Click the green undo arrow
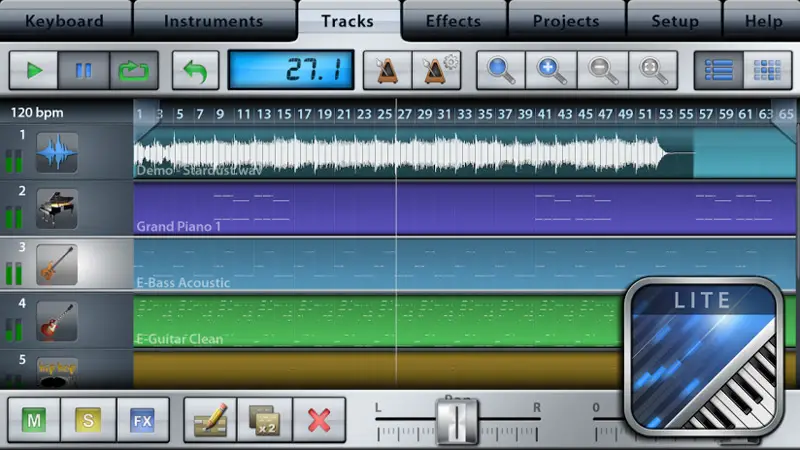Screen dimensions: 800x450 (195, 70)
